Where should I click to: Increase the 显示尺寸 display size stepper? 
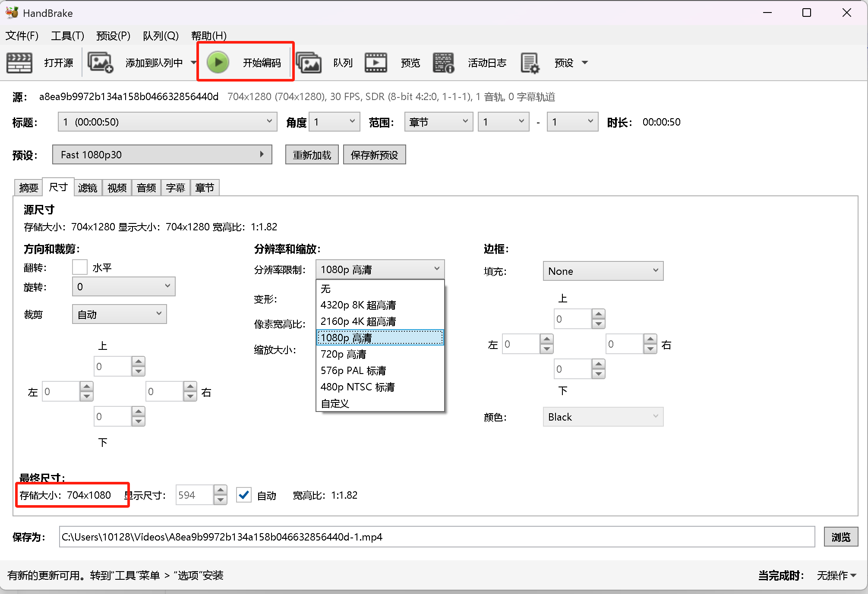[221, 490]
